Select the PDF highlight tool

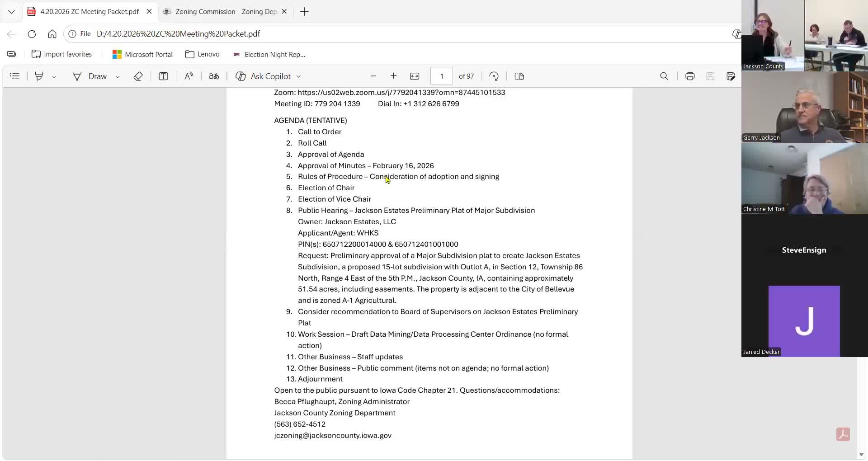(x=39, y=76)
